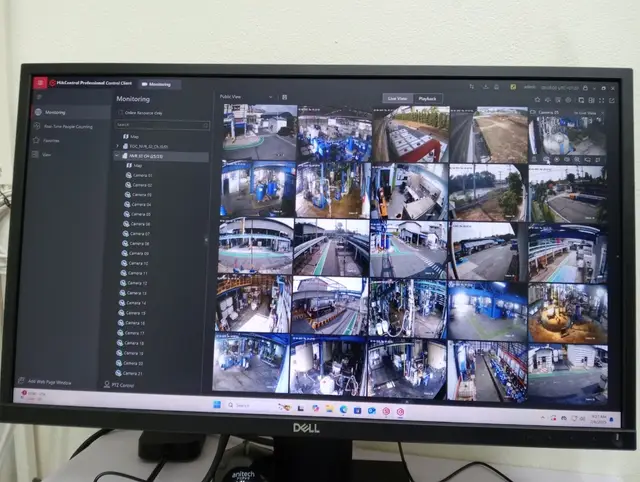Select Camera 11 in the tree
Image resolution: width=640 pixels, height=482 pixels.
click(134, 273)
